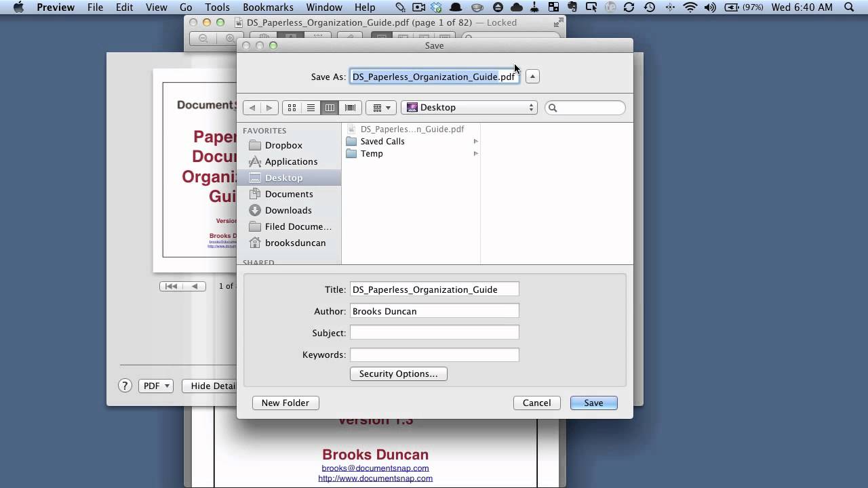Open Wi-Fi status menu
Viewport: 868px width, 488px height.
tap(690, 7)
